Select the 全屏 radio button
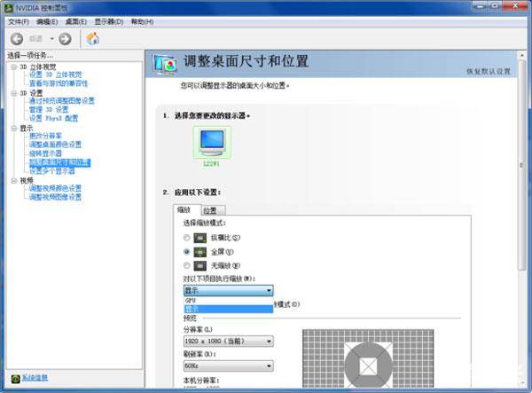532x393 pixels. click(186, 252)
